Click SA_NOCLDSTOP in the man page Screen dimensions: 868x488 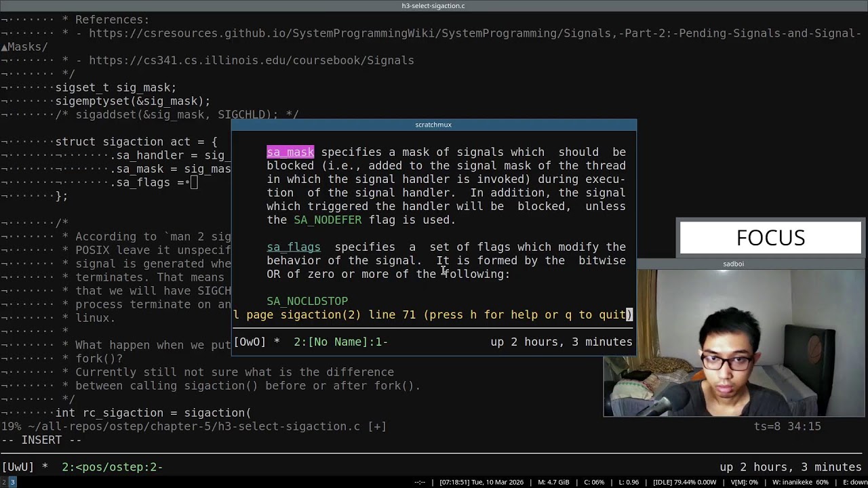point(307,302)
